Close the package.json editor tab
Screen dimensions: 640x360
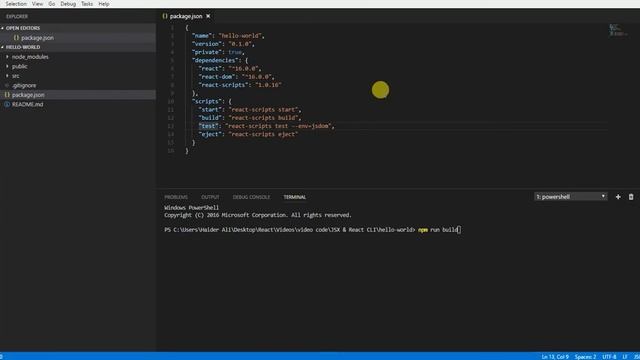[x=208, y=16]
